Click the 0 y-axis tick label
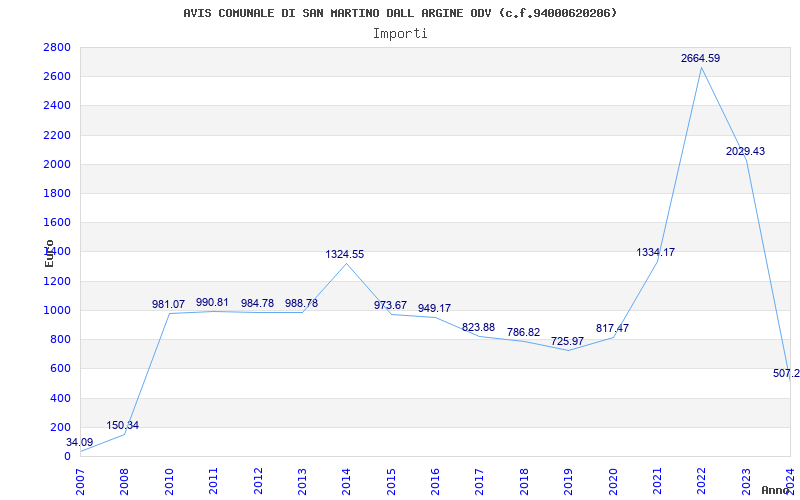This screenshot has height=500, width=800. click(67, 456)
